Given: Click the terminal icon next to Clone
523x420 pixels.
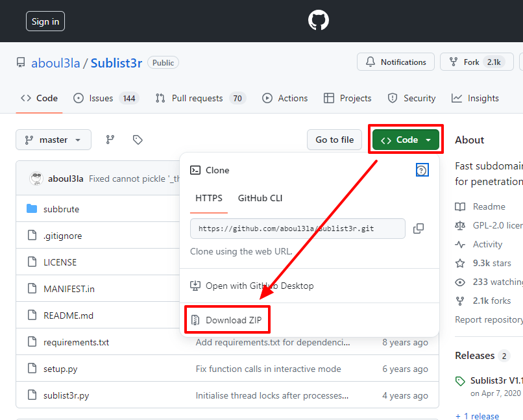Looking at the screenshot, I should pos(195,170).
